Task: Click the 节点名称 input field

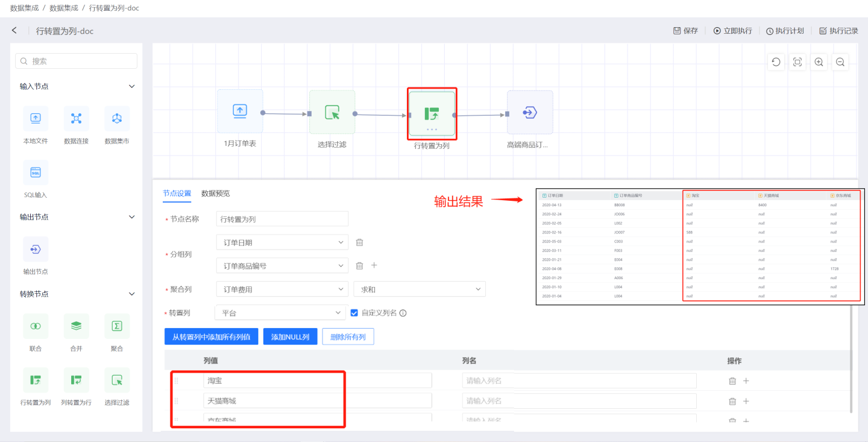Action: click(x=282, y=219)
